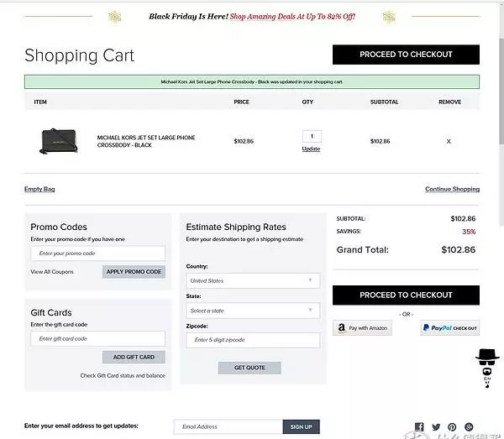Click the top Proceed to Checkout button
The image size is (504, 439).
406,55
